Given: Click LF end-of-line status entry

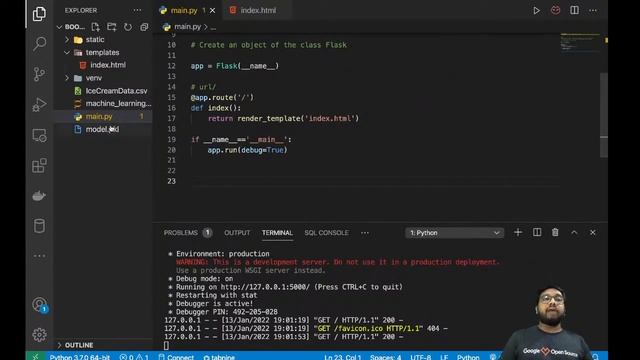Looking at the screenshot, I should point(444,357).
